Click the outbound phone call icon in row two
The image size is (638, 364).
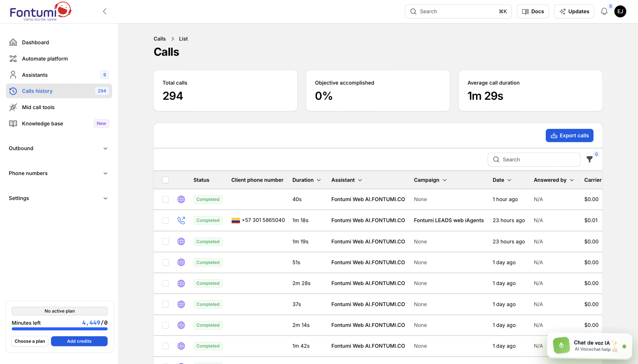tap(181, 220)
